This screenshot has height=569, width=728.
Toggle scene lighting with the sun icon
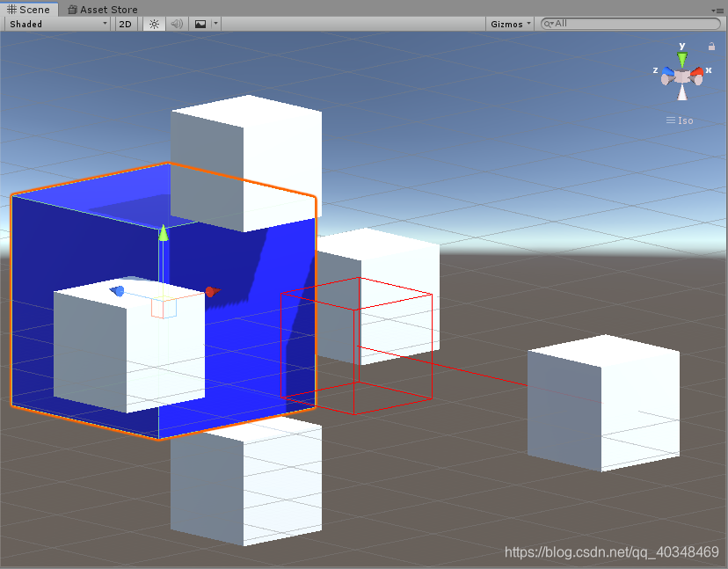click(154, 24)
